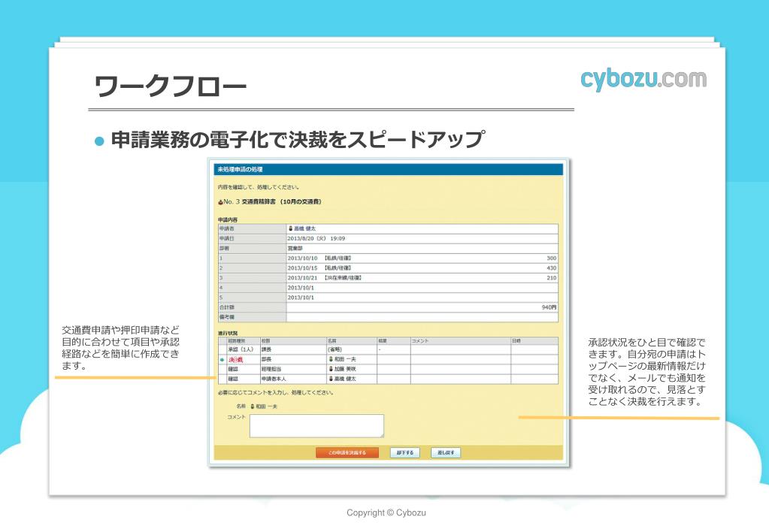Click the 申請内容 section heading
769x532 pixels.
click(228, 219)
